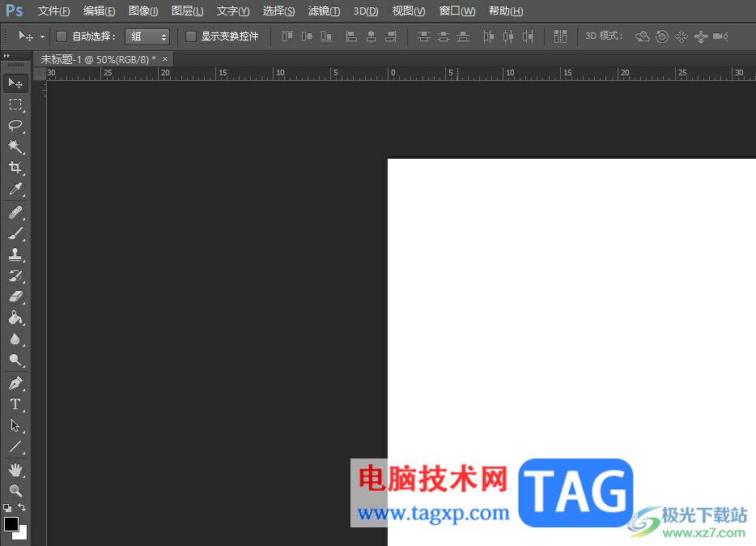Select the History Brush tool

[x=15, y=275]
